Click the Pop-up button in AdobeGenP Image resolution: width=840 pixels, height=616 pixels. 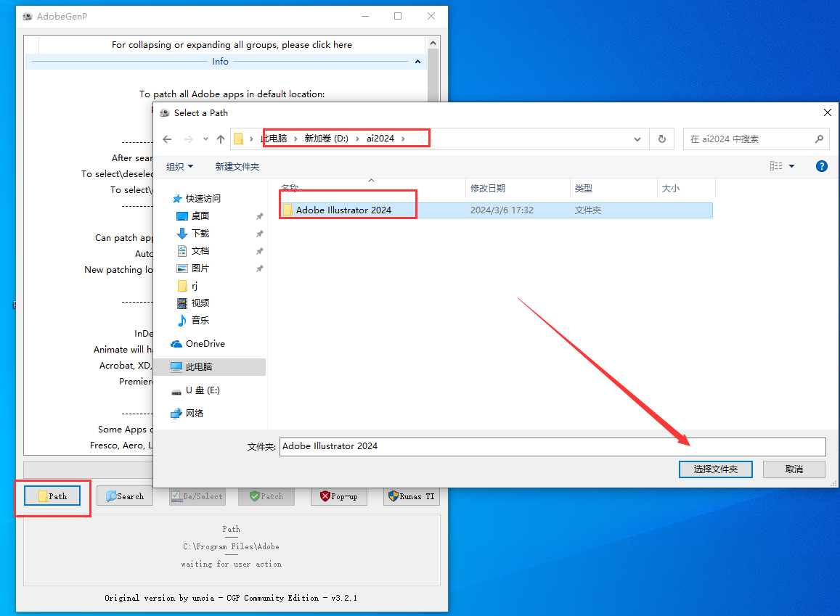pos(338,496)
